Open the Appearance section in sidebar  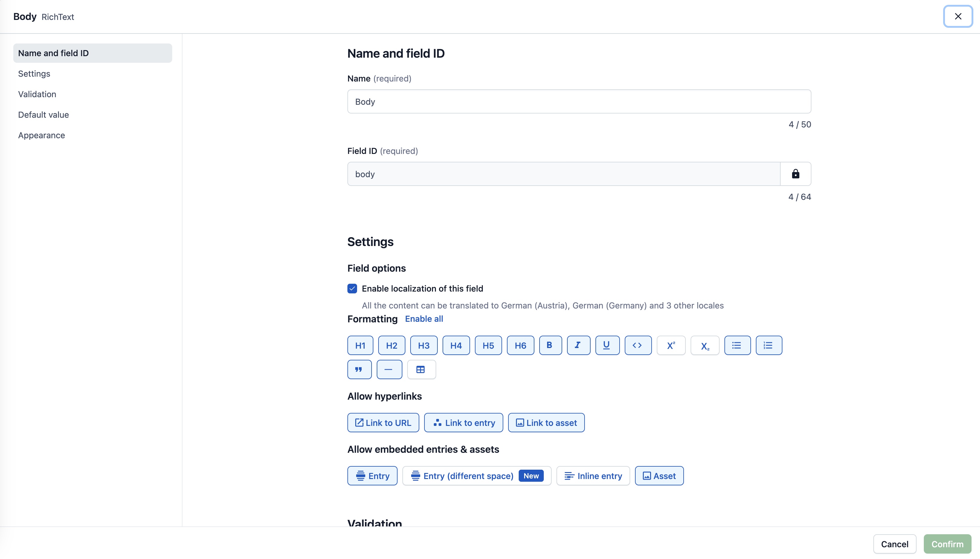41,135
